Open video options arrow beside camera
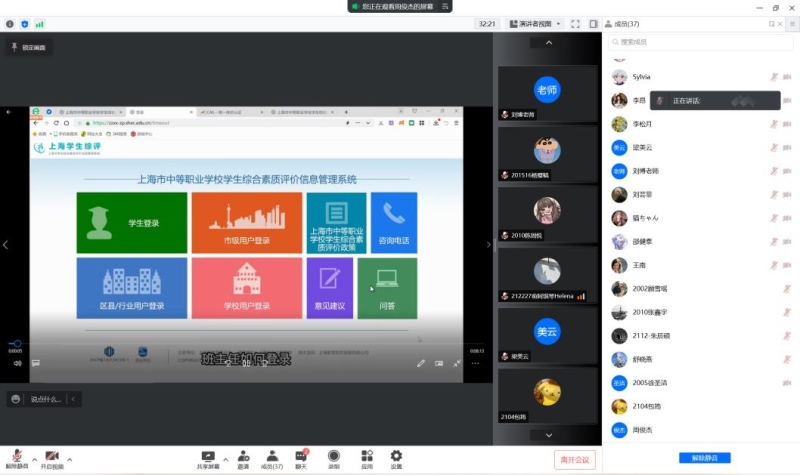The width and height of the screenshot is (800, 475). (x=69, y=460)
